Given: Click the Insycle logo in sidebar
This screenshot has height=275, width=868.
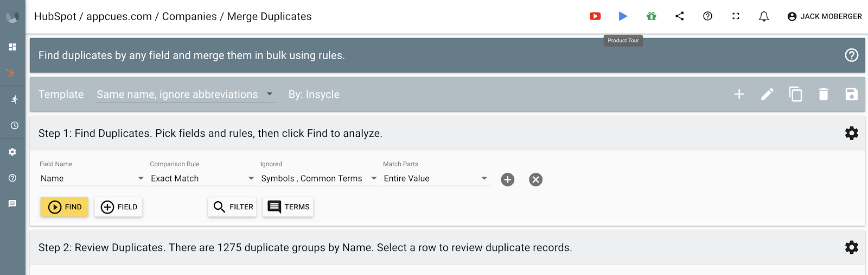Looking at the screenshot, I should tap(12, 17).
